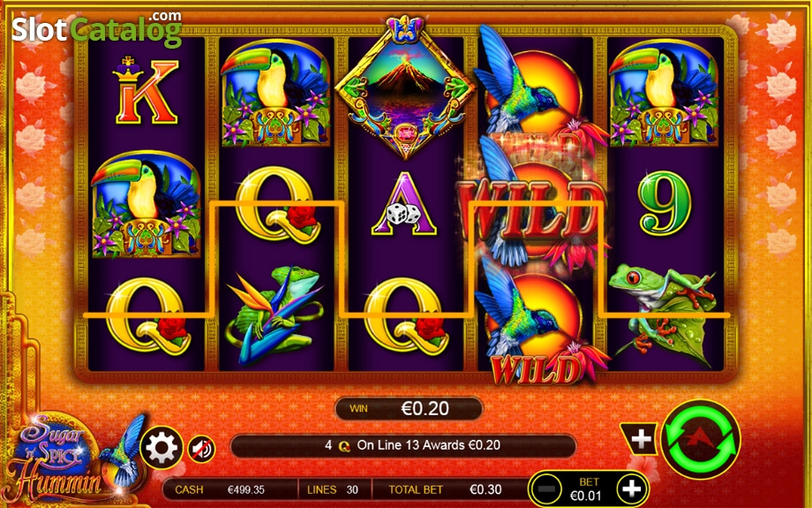Click the LINES 30 field
The height and width of the screenshot is (508, 812).
coord(334,489)
